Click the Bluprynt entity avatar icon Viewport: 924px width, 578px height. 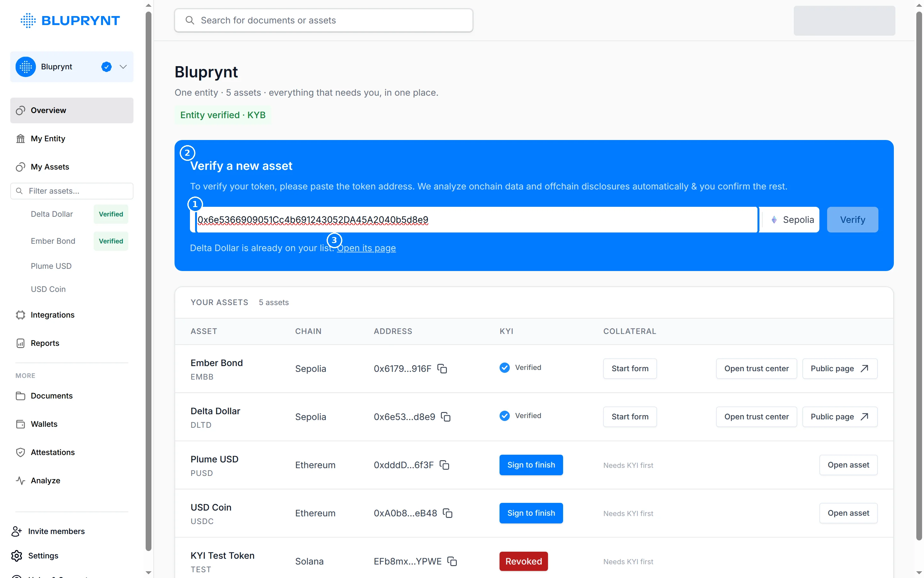click(x=26, y=67)
